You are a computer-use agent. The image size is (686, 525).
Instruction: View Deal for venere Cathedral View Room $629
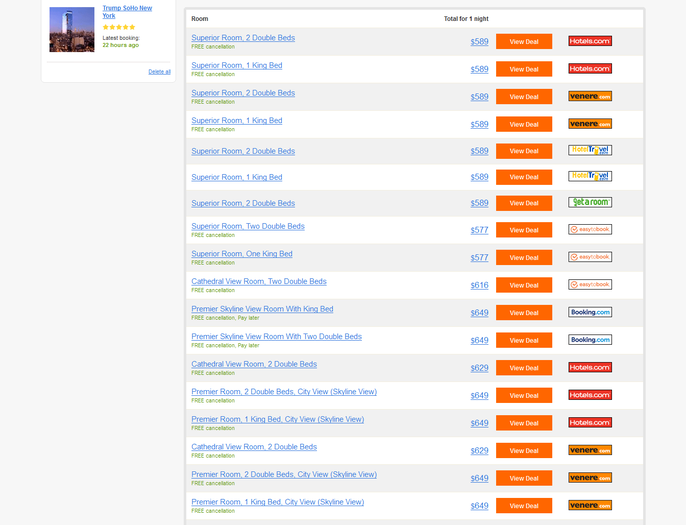tap(524, 450)
